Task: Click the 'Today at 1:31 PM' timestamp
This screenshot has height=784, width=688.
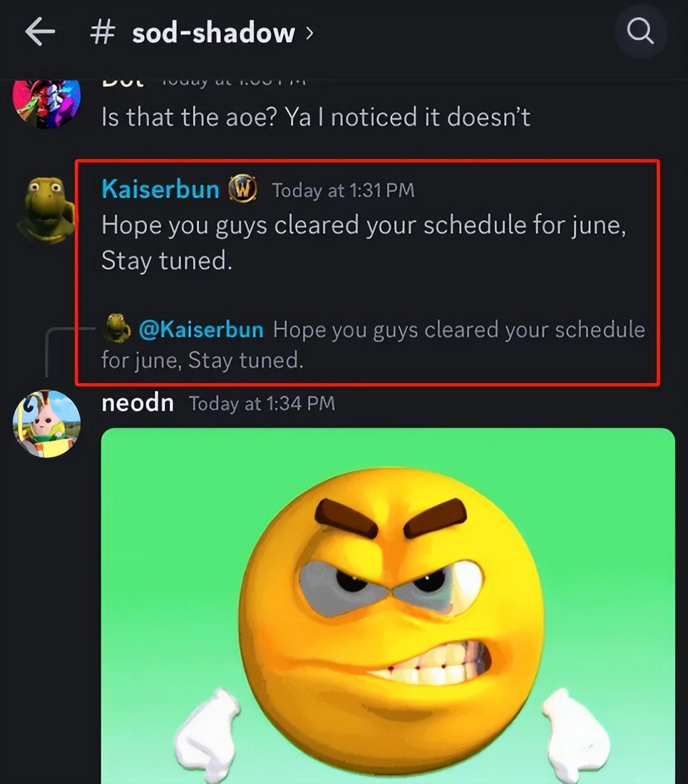Action: point(343,191)
